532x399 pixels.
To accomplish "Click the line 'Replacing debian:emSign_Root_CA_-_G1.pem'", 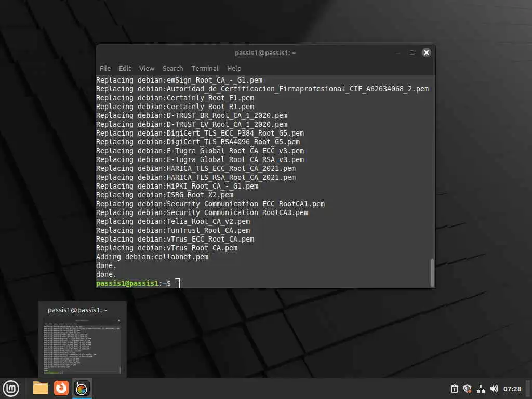I will tap(179, 81).
